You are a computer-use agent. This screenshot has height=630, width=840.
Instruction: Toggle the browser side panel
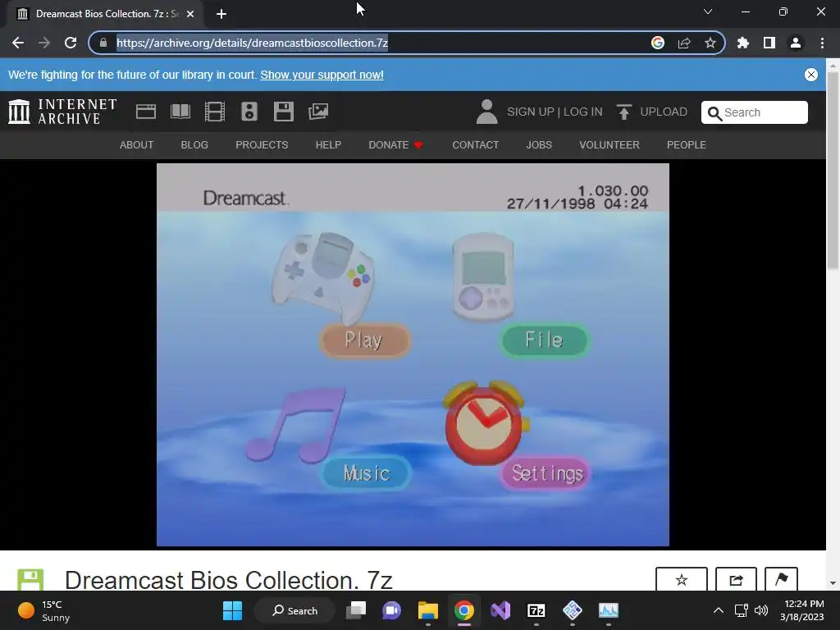pyautogui.click(x=769, y=43)
